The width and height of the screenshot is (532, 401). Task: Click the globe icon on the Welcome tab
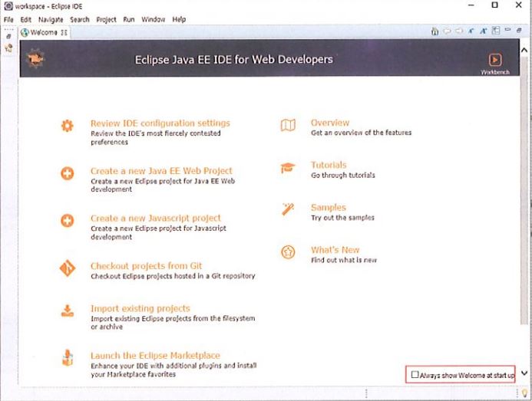(x=25, y=32)
